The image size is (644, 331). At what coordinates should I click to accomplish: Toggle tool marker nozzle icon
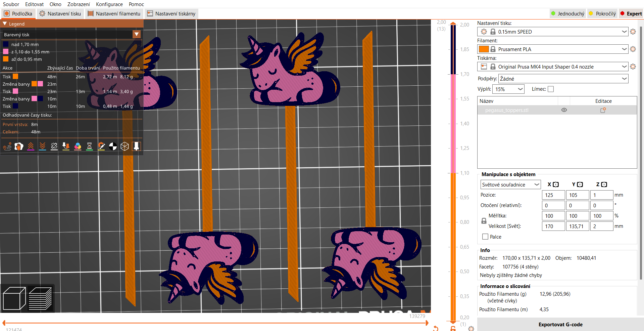pyautogui.click(x=136, y=147)
